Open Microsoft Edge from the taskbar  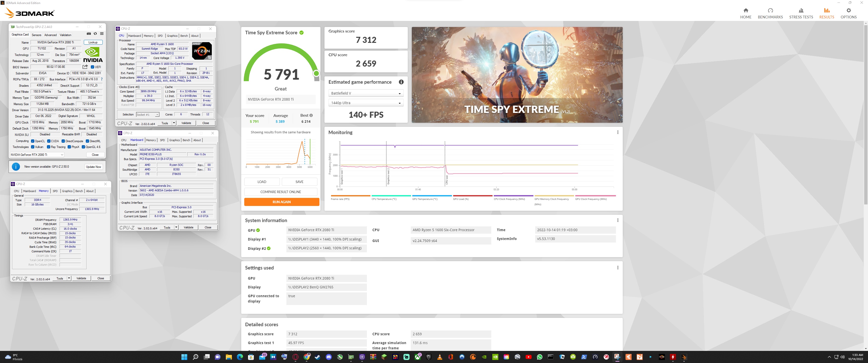pyautogui.click(x=239, y=357)
